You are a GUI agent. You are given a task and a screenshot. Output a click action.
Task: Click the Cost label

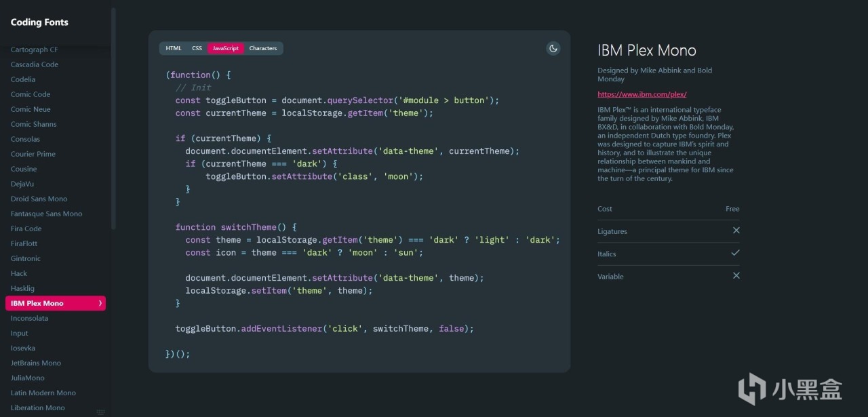click(605, 209)
